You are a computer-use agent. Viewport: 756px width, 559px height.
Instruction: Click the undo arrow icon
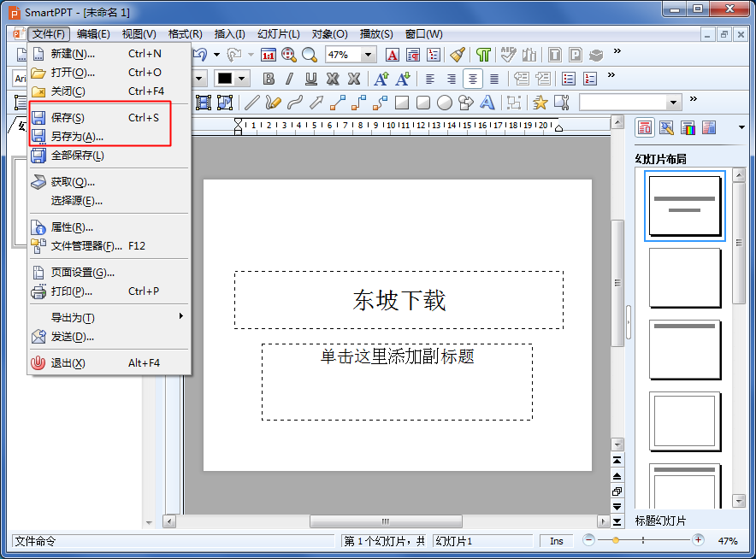[x=201, y=55]
